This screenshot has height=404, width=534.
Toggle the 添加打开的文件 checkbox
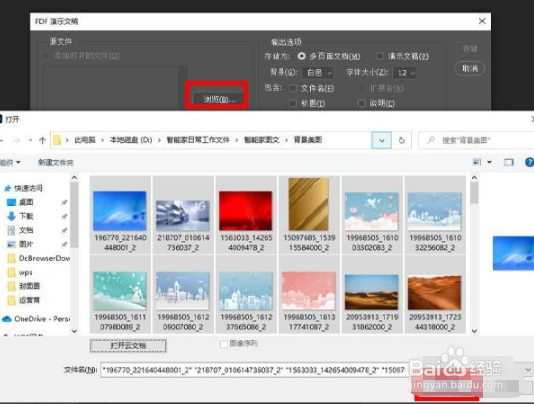(x=46, y=56)
